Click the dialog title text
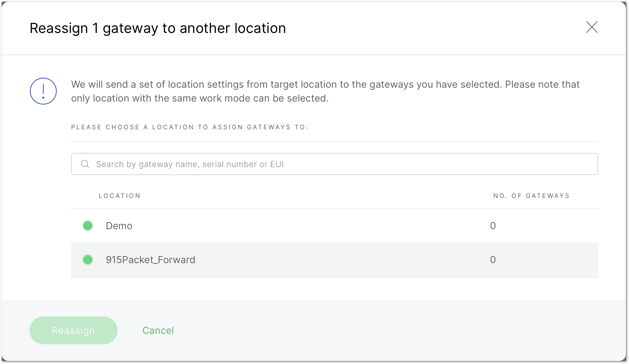Screen dimensions: 629x364 158,28
